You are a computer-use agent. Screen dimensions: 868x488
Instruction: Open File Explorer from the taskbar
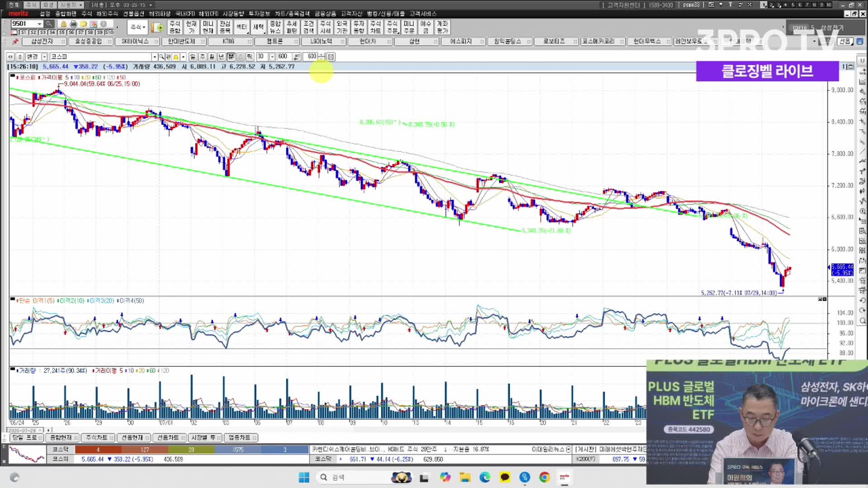[465, 477]
